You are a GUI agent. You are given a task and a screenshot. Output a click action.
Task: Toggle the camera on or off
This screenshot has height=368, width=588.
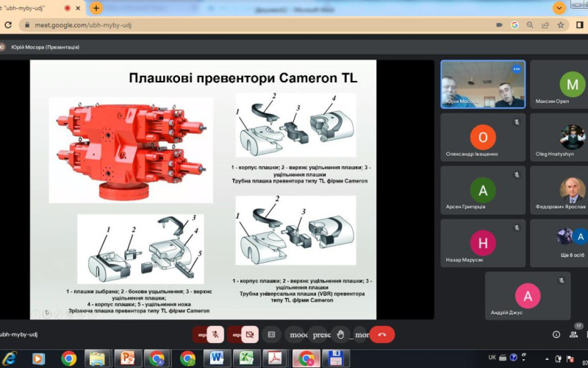249,334
